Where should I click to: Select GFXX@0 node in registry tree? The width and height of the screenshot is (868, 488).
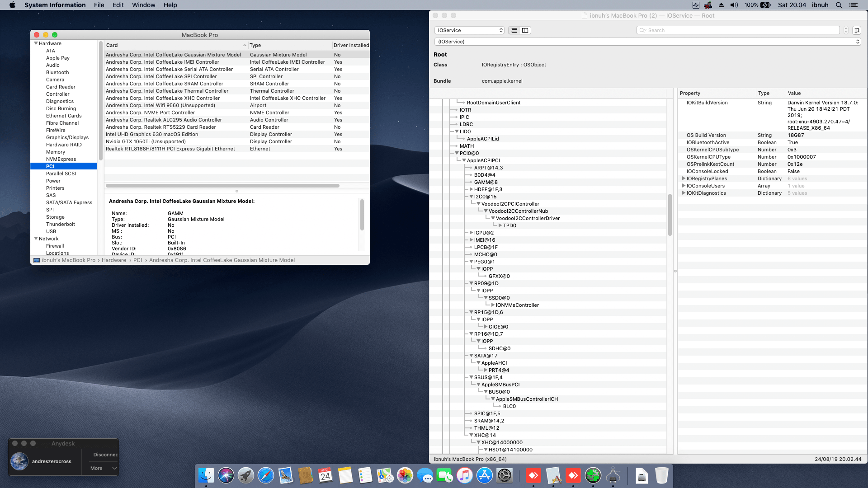coord(499,276)
